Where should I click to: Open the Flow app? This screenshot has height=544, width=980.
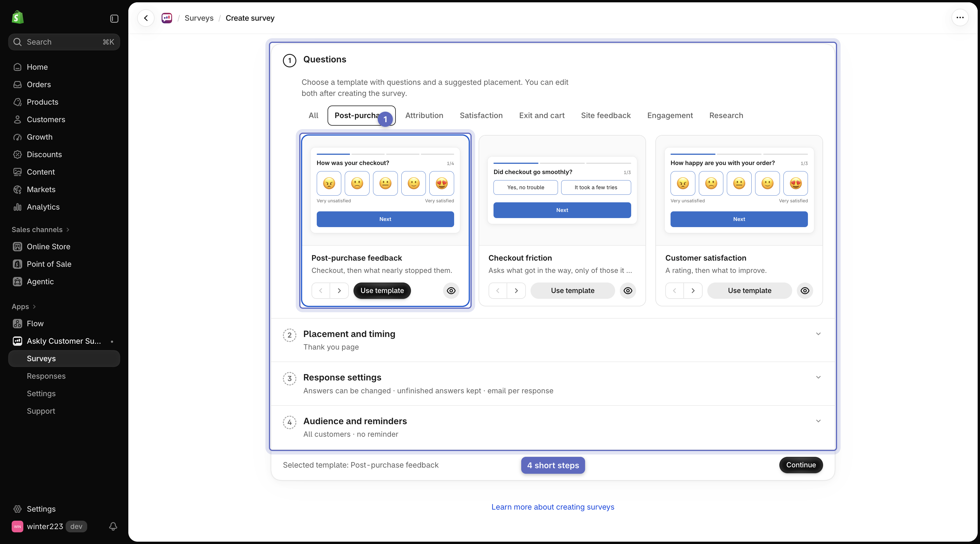click(64, 324)
